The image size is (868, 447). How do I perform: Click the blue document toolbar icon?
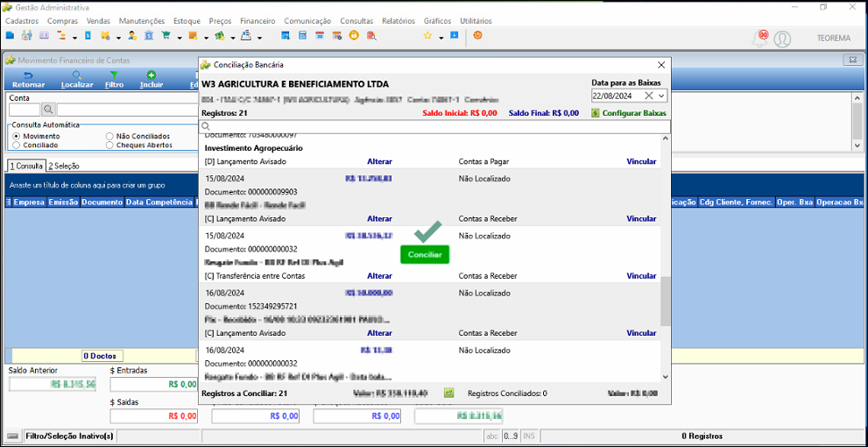(x=88, y=36)
